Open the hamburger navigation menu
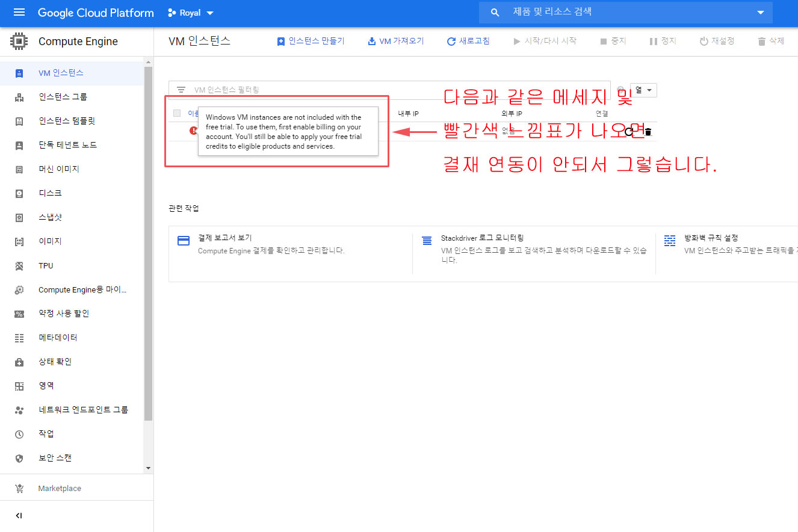Screen dimensions: 798x532 coord(19,13)
